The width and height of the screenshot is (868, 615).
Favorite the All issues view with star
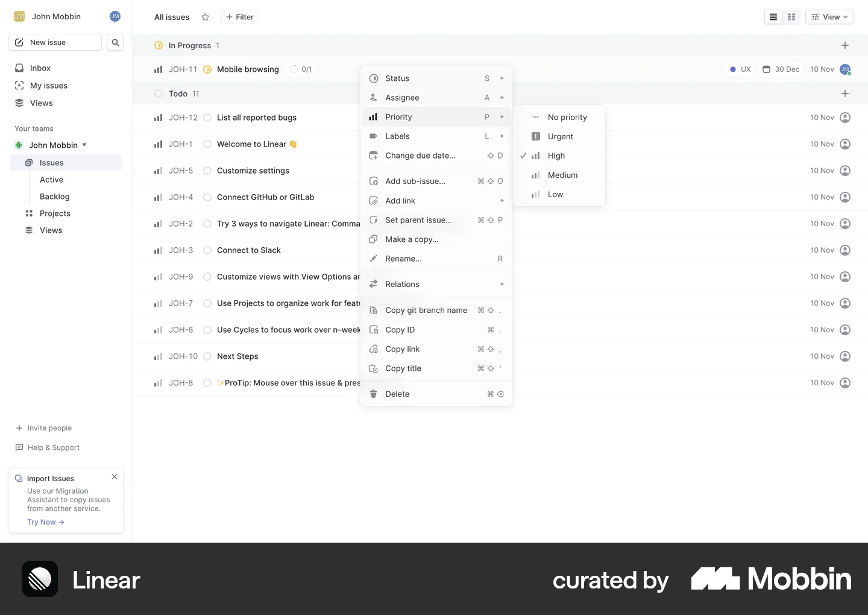click(x=205, y=17)
